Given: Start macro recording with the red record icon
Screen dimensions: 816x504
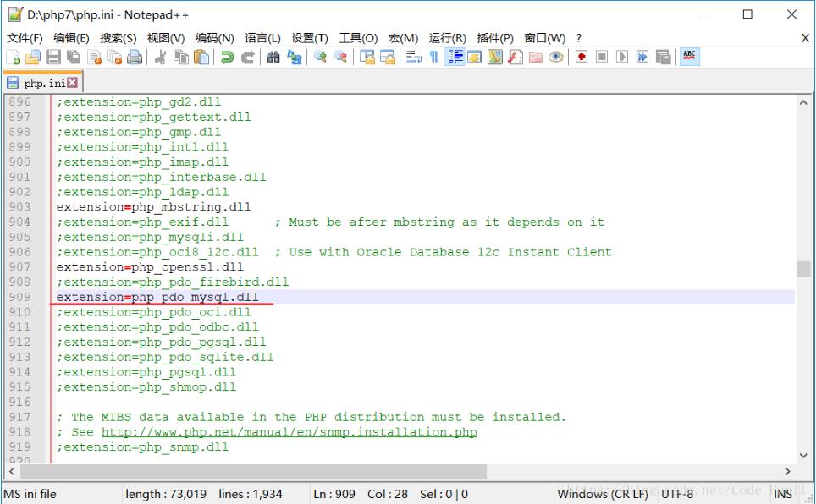Looking at the screenshot, I should point(582,57).
